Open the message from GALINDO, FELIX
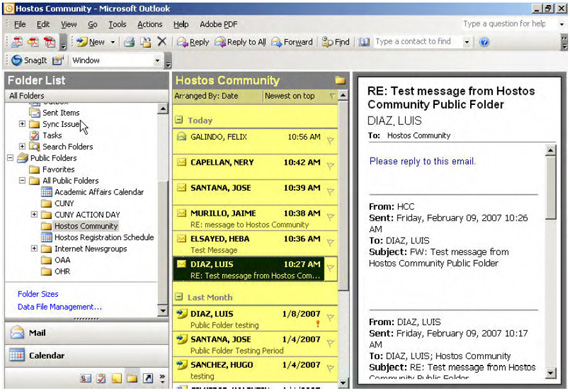This screenshot has height=392, width=570. click(x=255, y=141)
